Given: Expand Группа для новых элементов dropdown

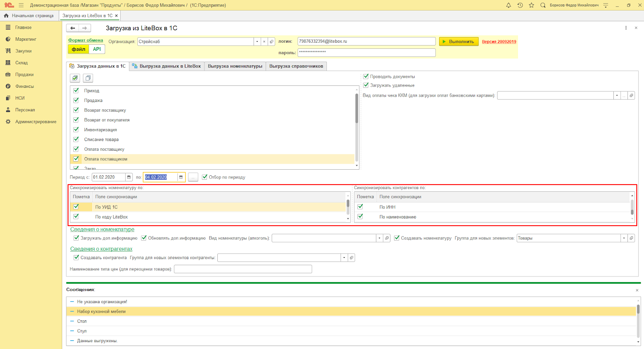Looking at the screenshot, I should point(624,238).
